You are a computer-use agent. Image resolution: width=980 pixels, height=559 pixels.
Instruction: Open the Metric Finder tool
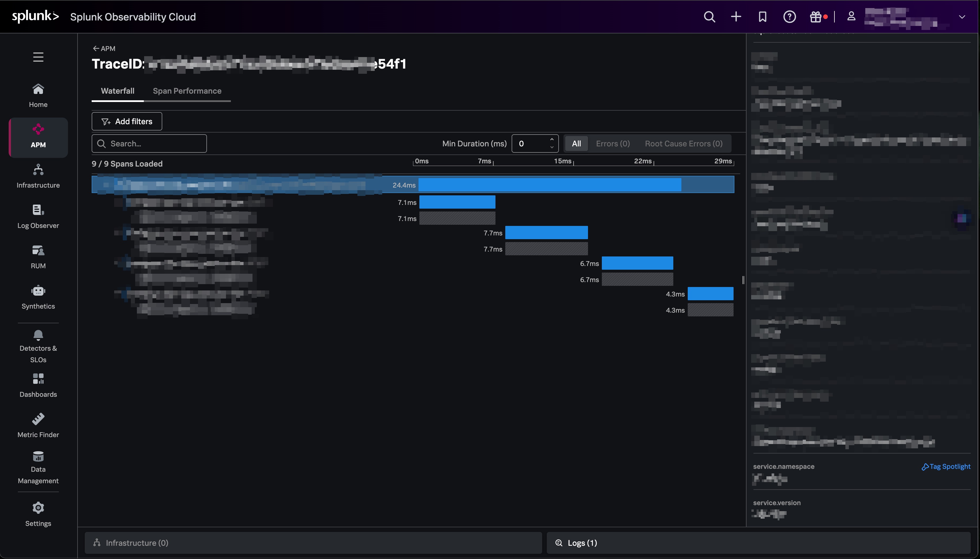click(x=38, y=425)
